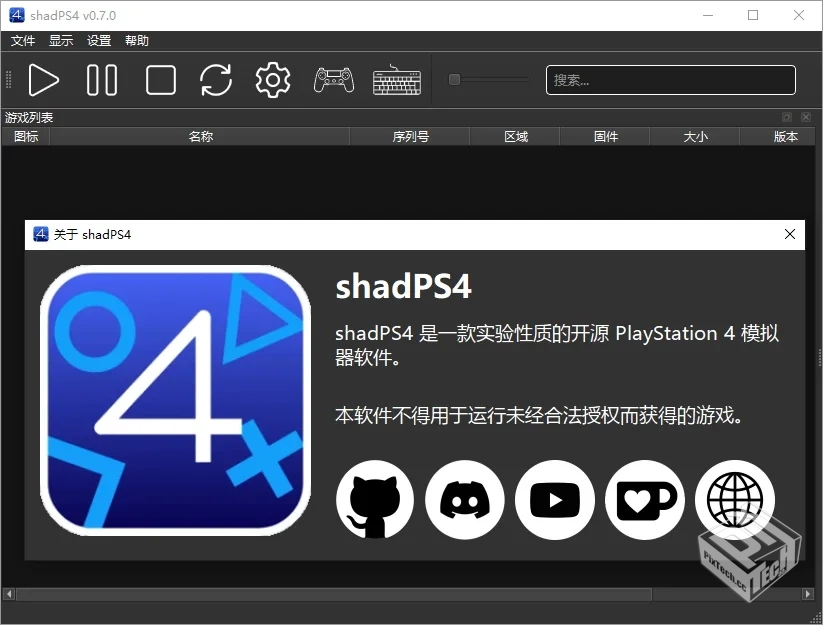Viewport: 823px width, 625px height.
Task: Open settings via the gear icon
Action: [272, 80]
